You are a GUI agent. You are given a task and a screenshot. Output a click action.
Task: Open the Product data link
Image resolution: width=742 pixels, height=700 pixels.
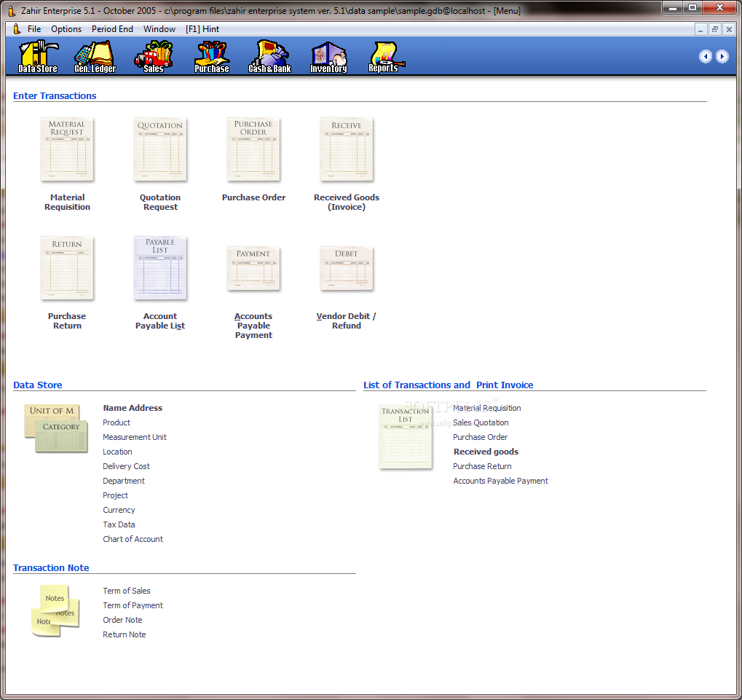point(117,422)
